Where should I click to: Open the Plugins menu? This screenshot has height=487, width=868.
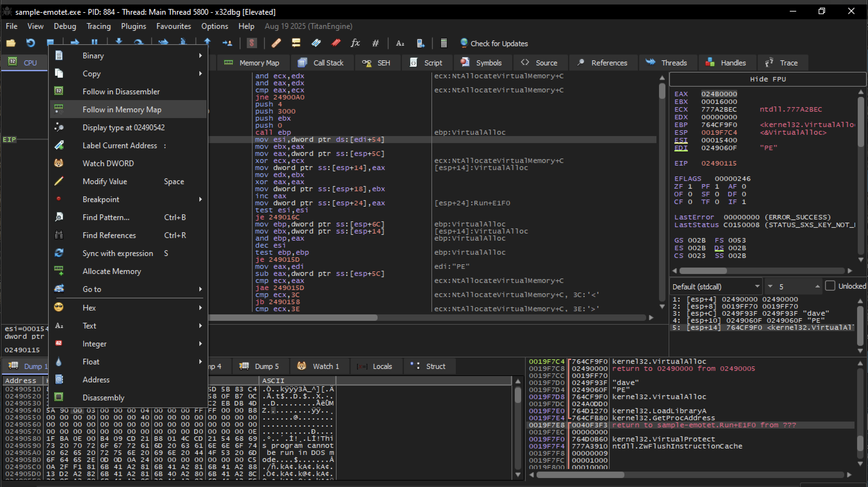pyautogui.click(x=133, y=26)
